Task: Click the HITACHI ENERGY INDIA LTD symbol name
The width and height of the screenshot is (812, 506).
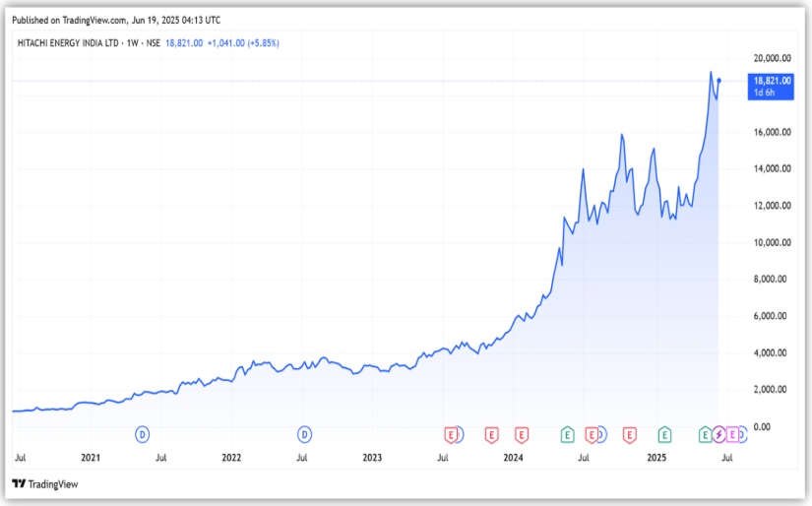Action: coord(64,42)
